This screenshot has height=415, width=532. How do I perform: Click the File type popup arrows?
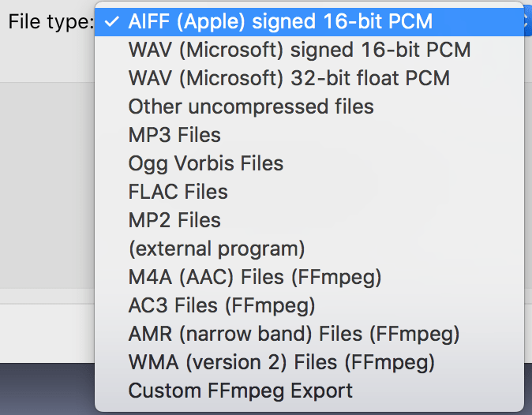(x=526, y=21)
